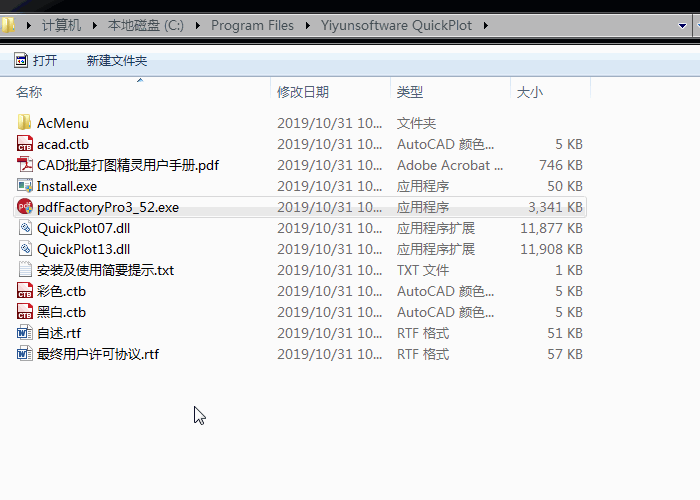Sort by 修改日期 column header
This screenshot has height=500, width=700.
303,92
